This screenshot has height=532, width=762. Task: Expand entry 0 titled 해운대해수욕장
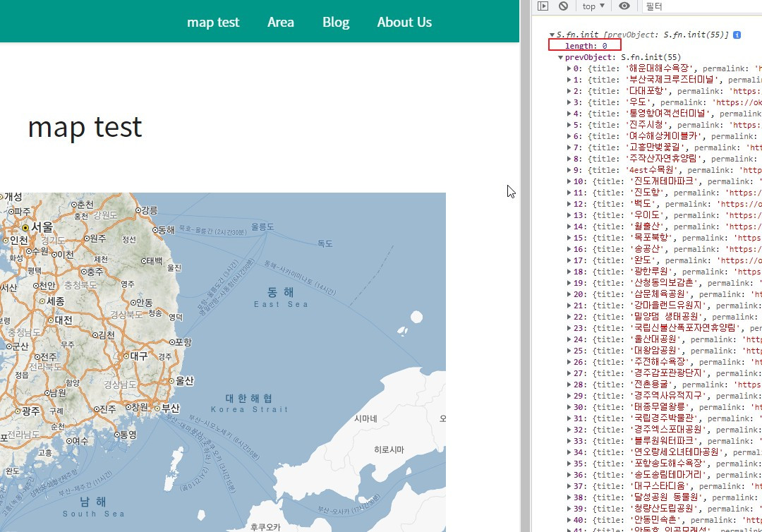coord(569,68)
